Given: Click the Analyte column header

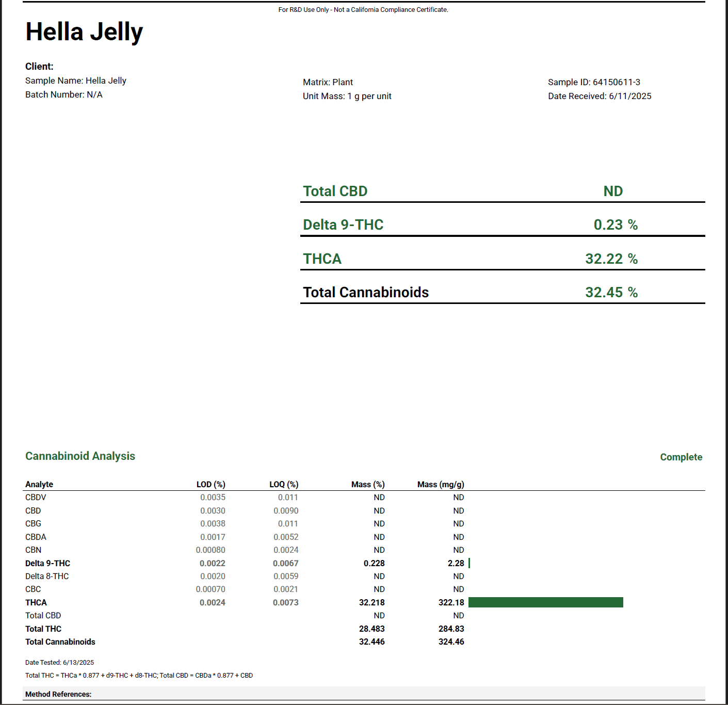Looking at the screenshot, I should pos(39,484).
